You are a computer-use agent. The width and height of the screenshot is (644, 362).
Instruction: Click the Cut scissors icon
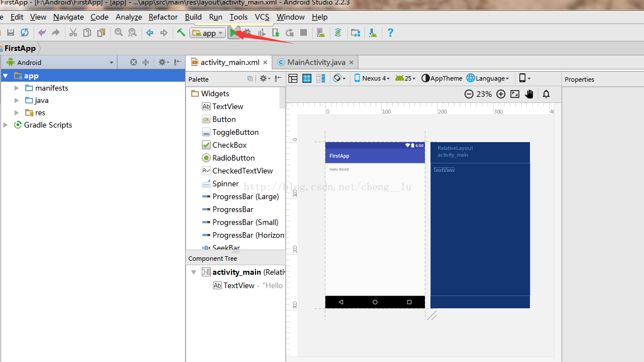(73, 32)
